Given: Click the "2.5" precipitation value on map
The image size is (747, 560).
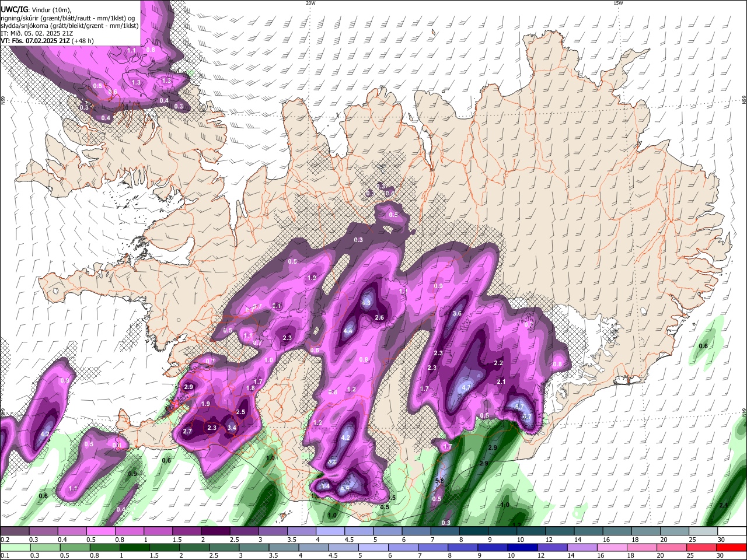Looking at the screenshot, I should (240, 412).
